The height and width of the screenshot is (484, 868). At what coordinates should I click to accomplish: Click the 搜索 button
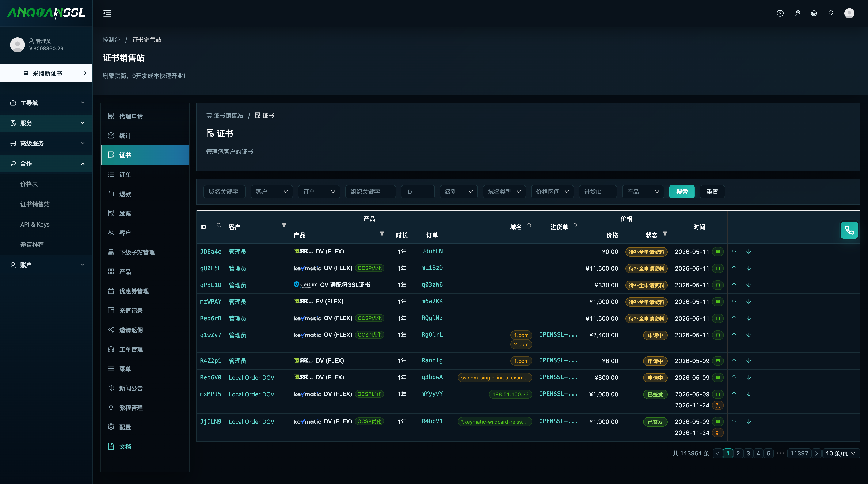[x=682, y=192]
